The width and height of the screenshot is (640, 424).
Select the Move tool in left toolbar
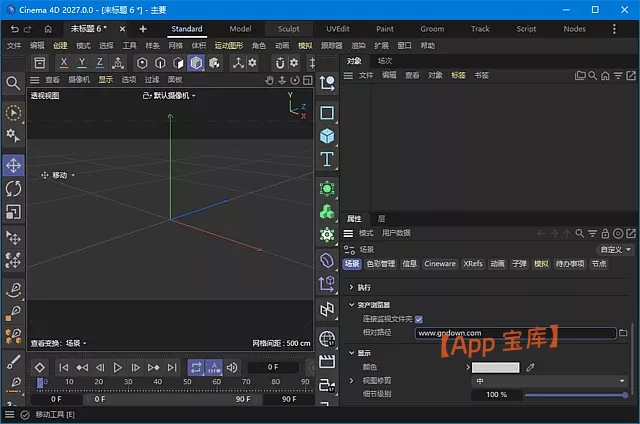pos(13,165)
